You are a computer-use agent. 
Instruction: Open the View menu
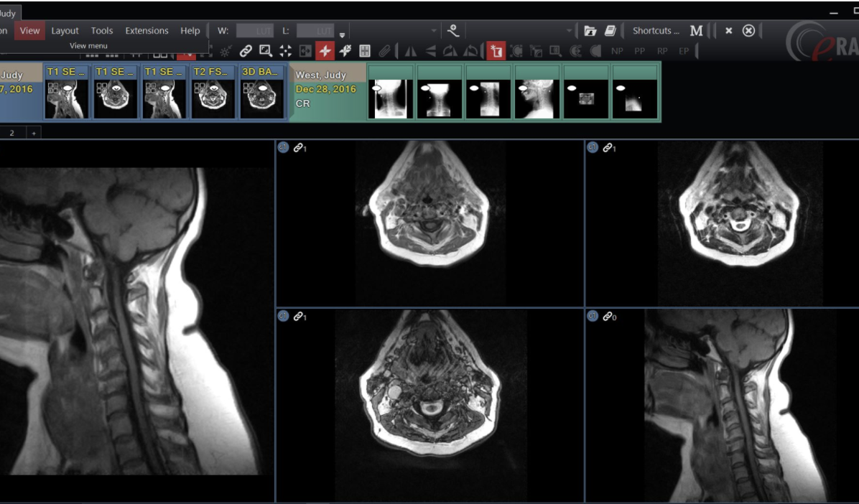click(29, 30)
